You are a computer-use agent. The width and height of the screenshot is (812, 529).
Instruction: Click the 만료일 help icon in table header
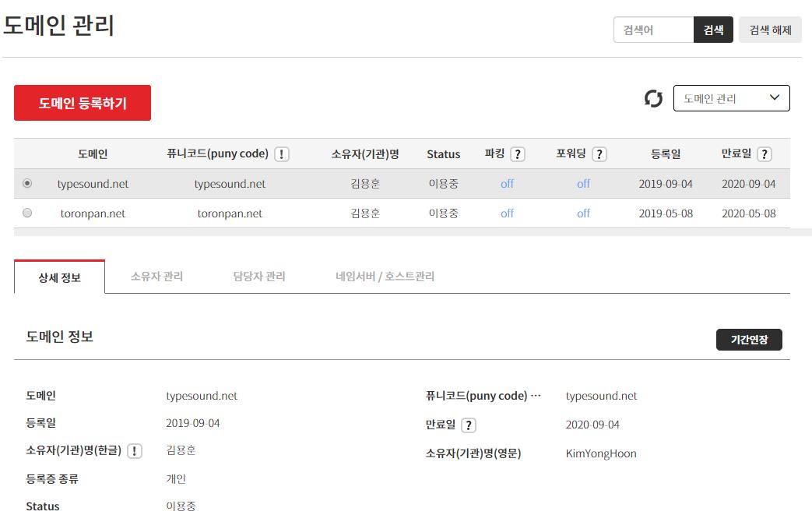[x=765, y=154]
